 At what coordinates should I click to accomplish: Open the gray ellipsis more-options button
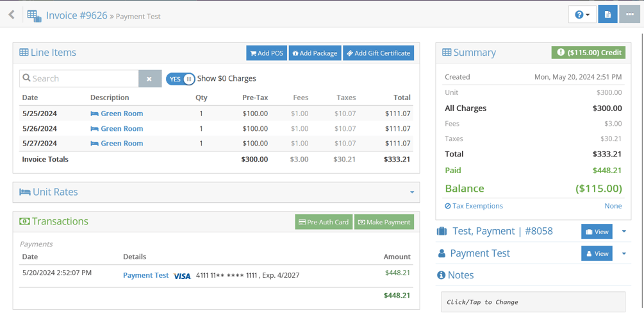click(x=630, y=14)
